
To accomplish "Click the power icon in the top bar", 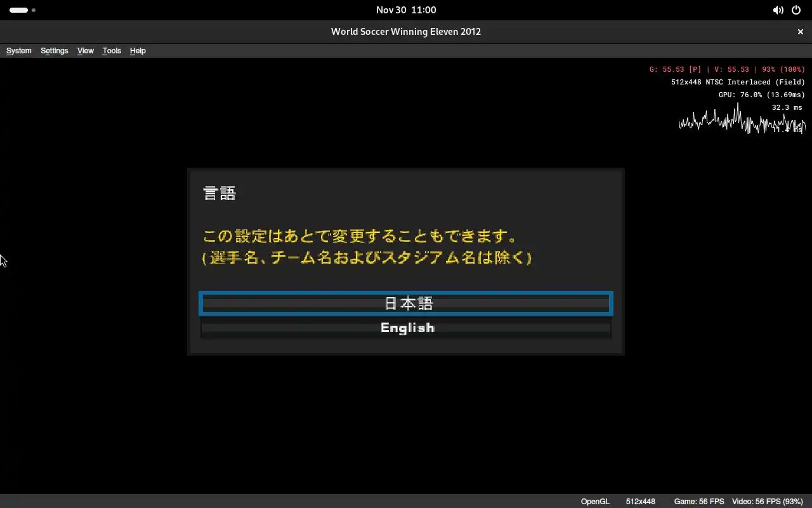I will pos(796,10).
